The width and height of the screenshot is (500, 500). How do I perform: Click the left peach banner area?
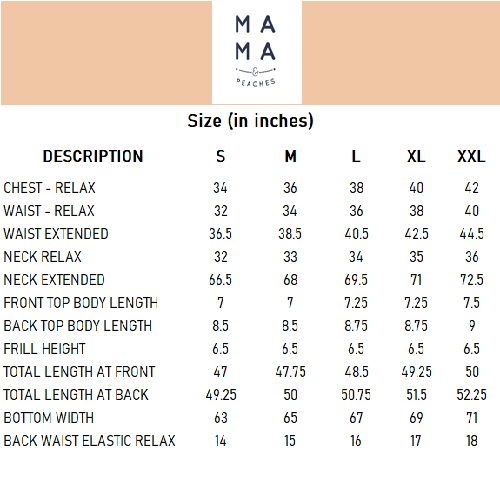[106, 53]
